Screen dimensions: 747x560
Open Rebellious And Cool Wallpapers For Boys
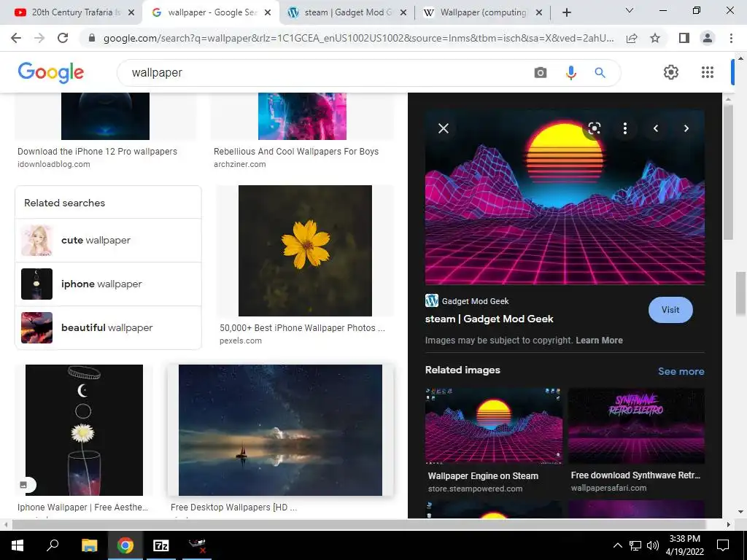[x=296, y=152]
